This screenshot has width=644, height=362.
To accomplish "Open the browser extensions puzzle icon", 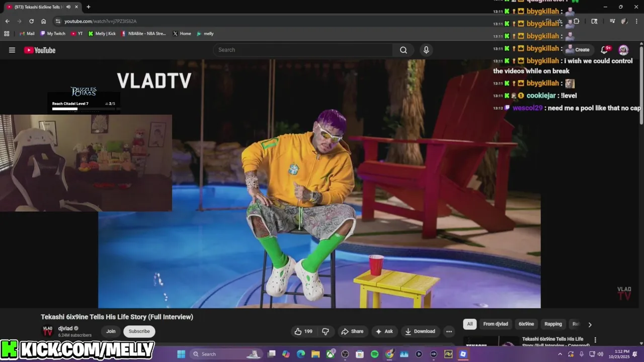I will click(x=577, y=21).
